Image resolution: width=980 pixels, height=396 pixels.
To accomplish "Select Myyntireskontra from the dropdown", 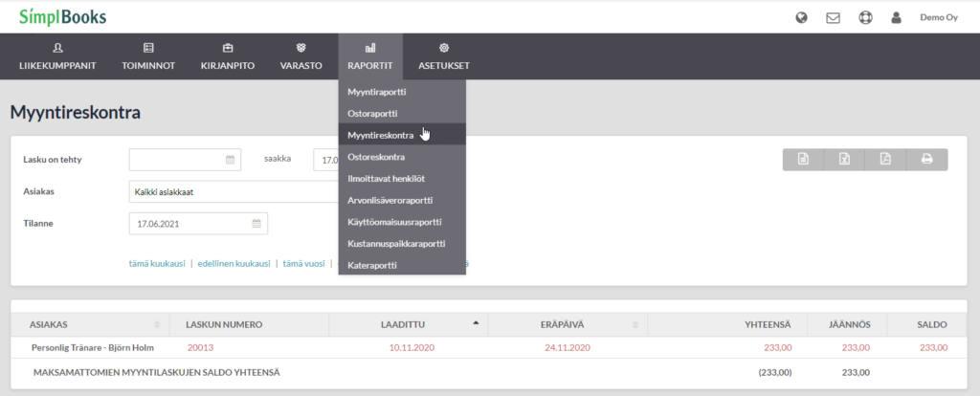I will [x=402, y=134].
